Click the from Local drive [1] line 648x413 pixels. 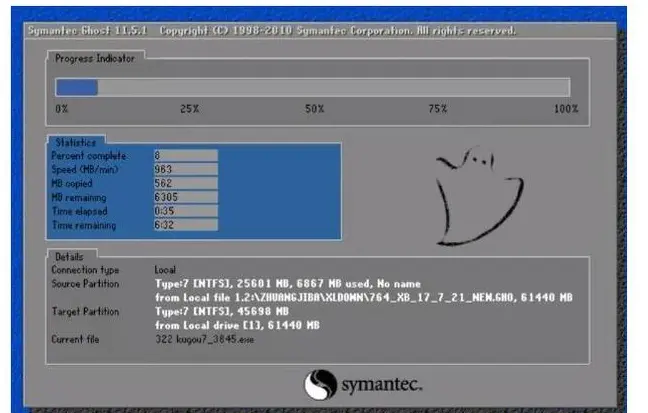237,325
